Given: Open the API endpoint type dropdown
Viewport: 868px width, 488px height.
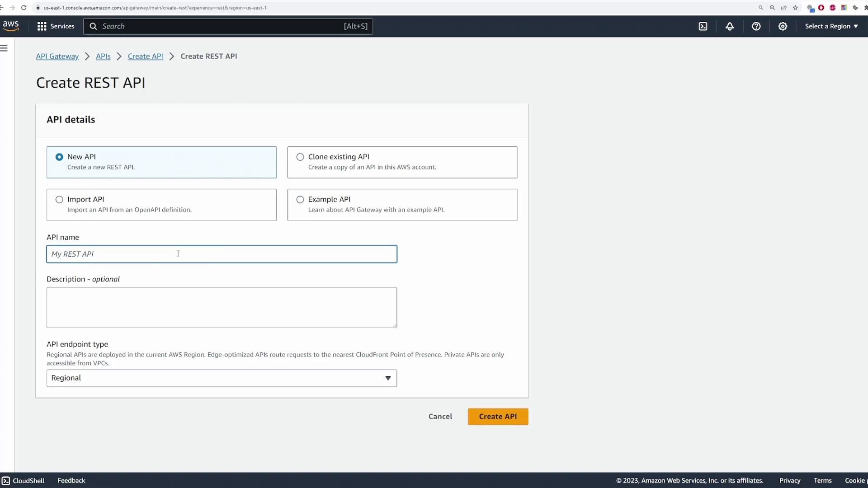Looking at the screenshot, I should point(222,378).
